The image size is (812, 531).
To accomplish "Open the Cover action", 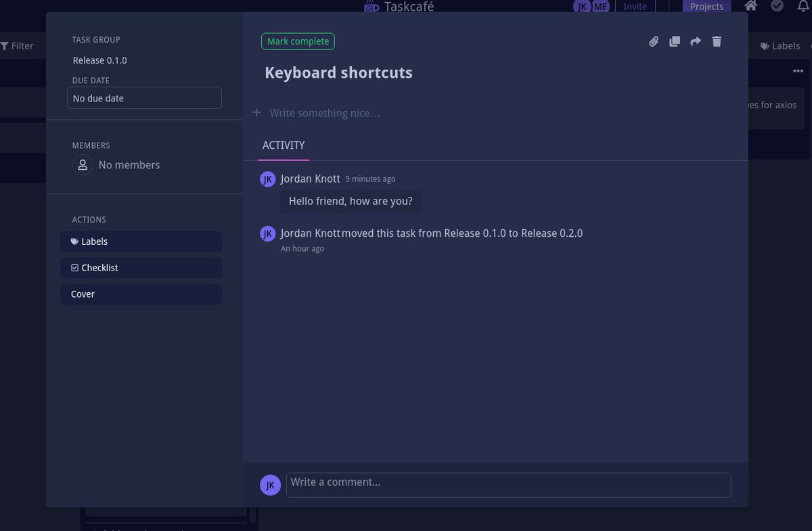I will tap(141, 294).
